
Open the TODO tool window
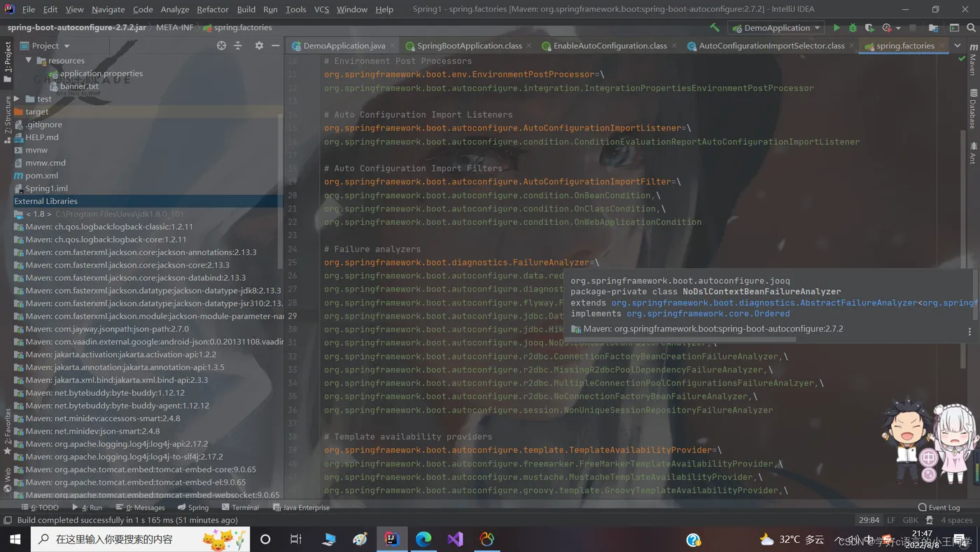[x=40, y=507]
